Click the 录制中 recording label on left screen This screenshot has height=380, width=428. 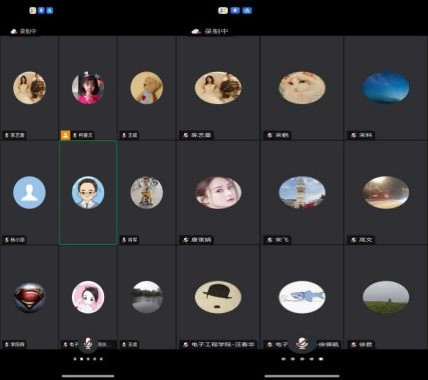[28, 31]
